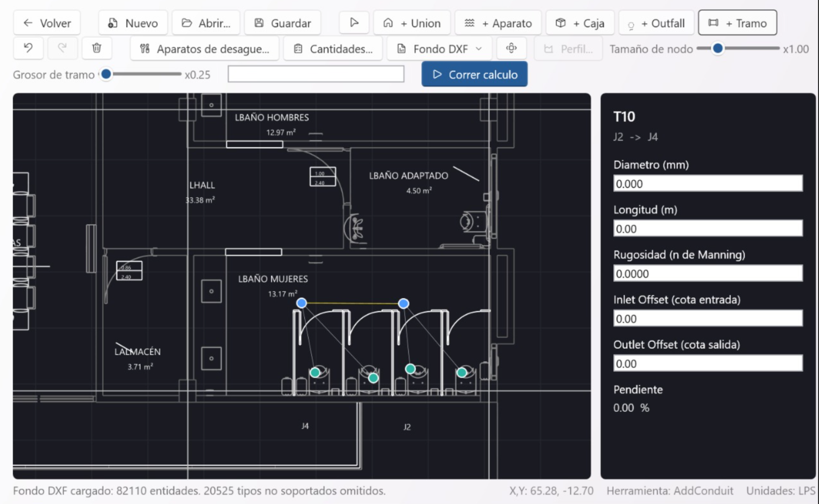Select the rightmost green fixture node
The width and height of the screenshot is (819, 504).
click(462, 373)
